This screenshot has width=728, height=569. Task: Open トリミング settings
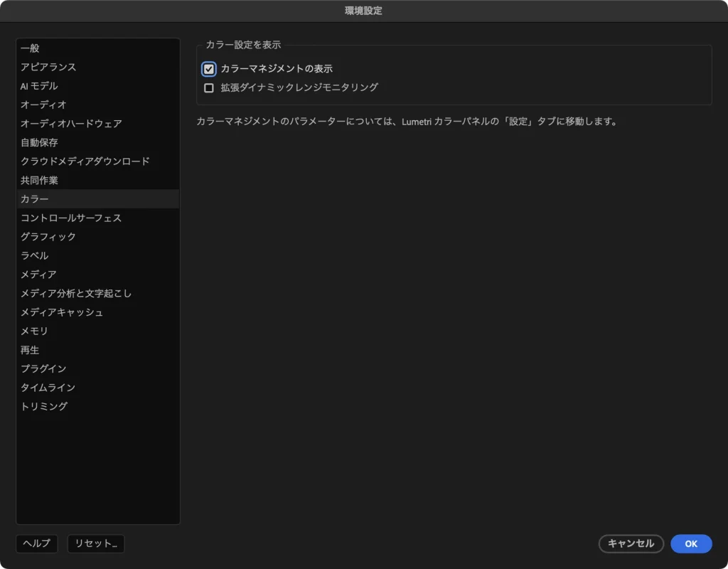[97, 406]
